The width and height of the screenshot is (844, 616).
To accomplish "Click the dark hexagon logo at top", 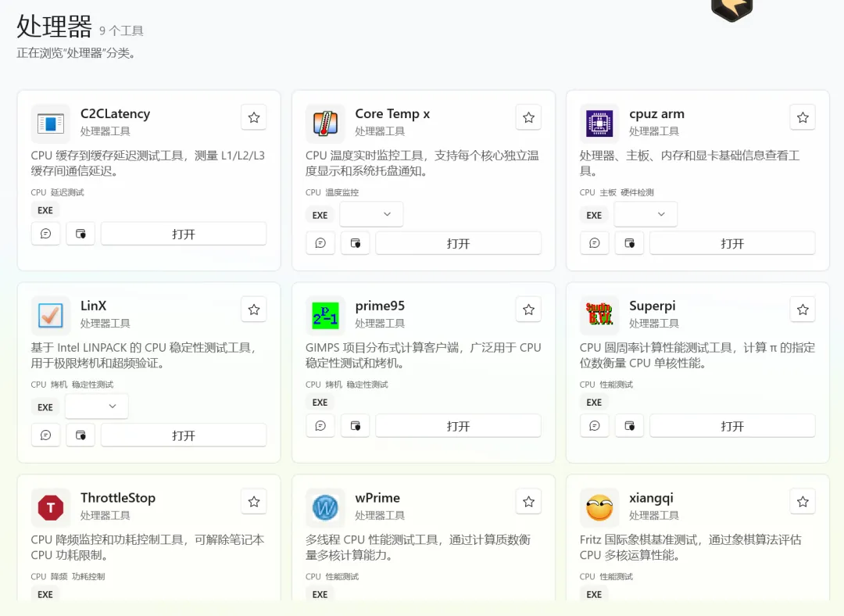I will pyautogui.click(x=731, y=9).
